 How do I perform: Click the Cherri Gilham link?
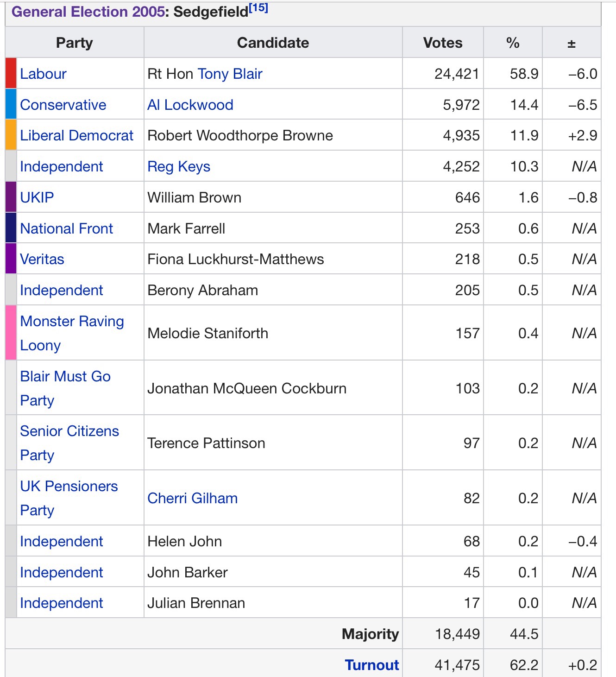click(192, 498)
